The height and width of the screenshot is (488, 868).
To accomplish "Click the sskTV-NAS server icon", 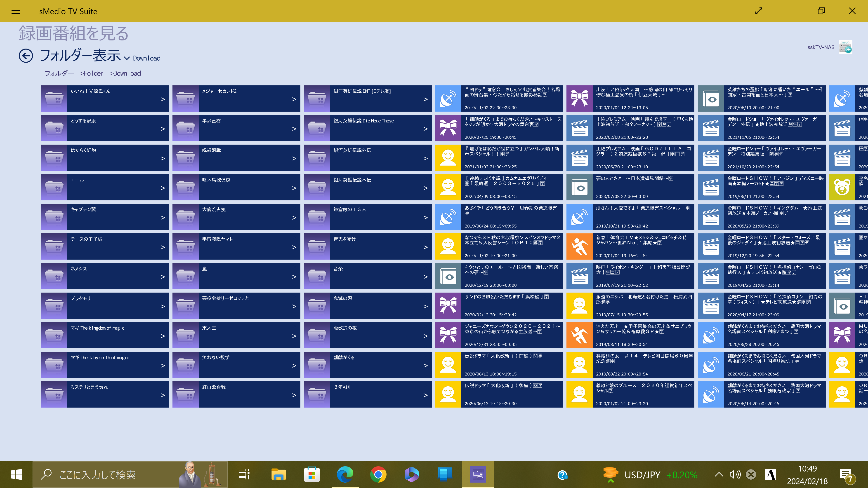I will (845, 47).
